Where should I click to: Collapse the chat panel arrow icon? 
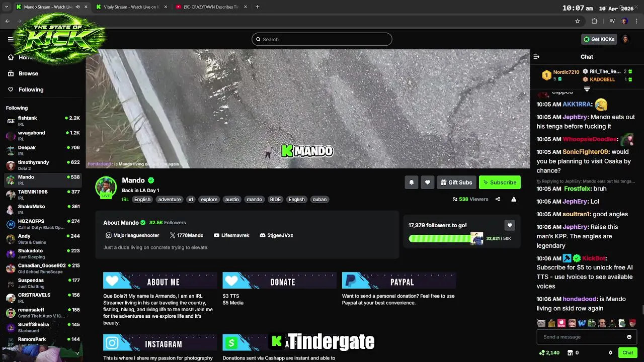pos(536,57)
